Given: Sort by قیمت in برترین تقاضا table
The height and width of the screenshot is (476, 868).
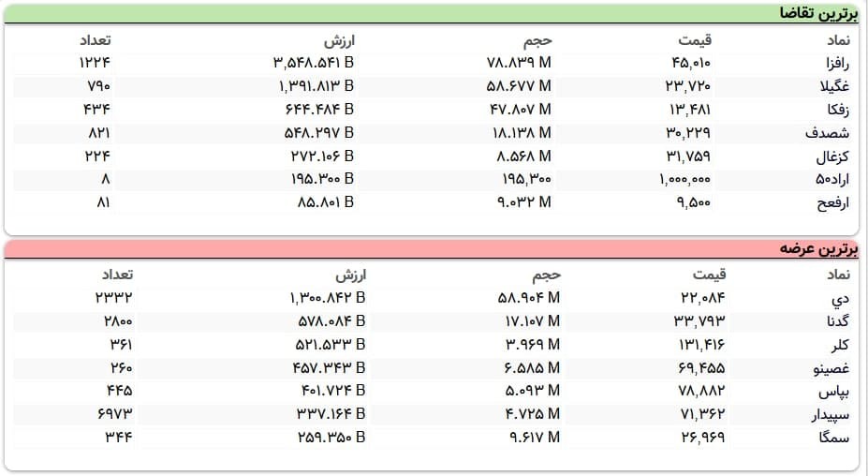Looking at the screenshot, I should 695,40.
